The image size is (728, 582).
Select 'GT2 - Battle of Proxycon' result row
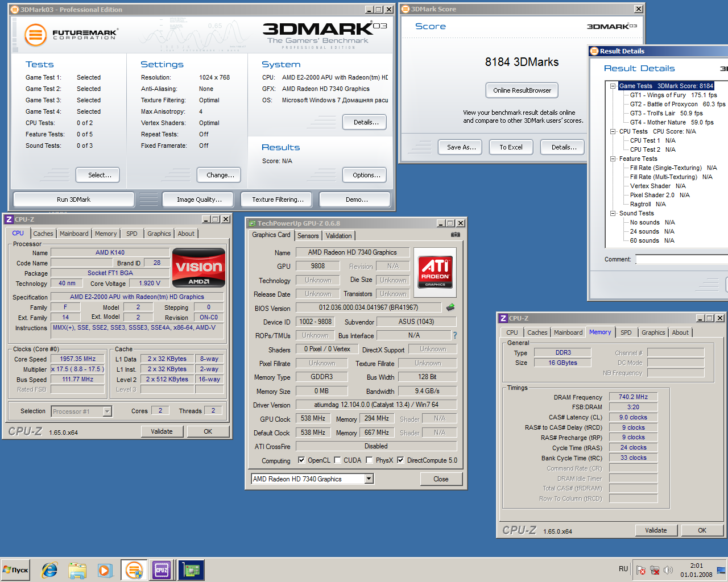point(677,105)
